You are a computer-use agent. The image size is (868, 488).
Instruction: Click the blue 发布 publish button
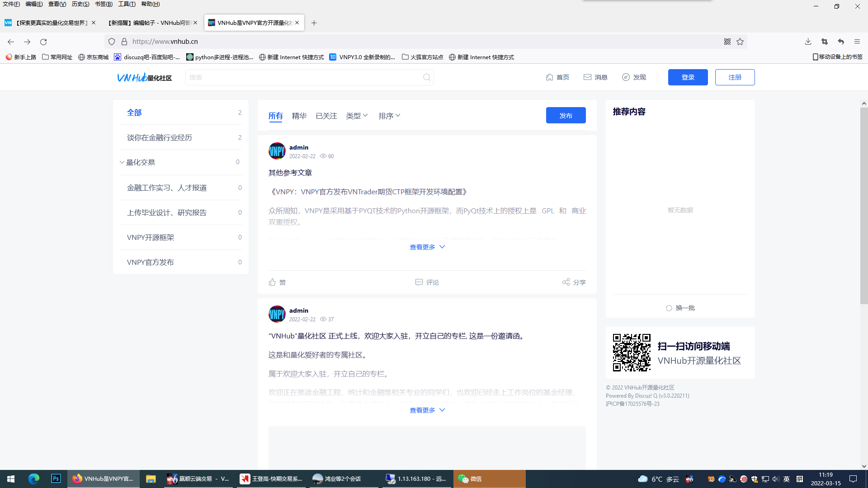(x=566, y=115)
